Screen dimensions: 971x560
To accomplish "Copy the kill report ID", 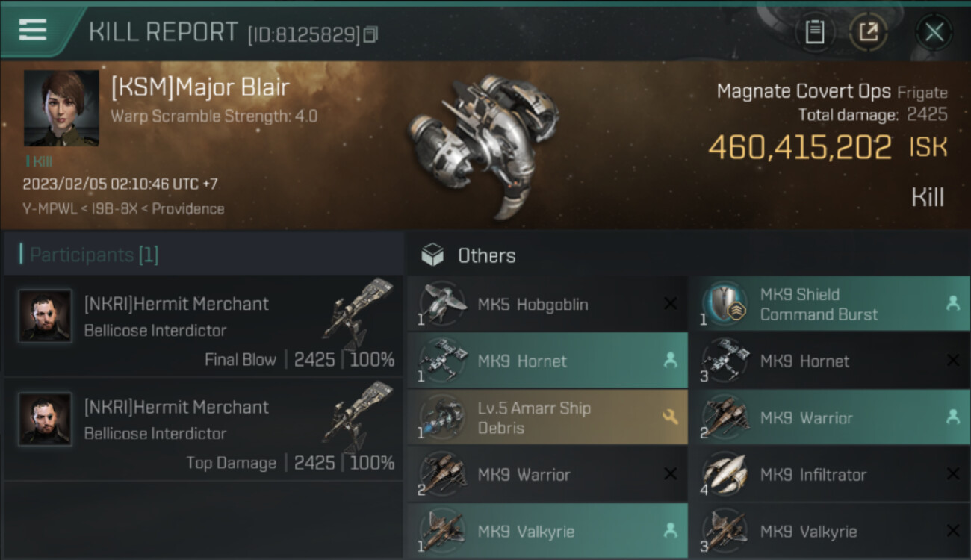I will pyautogui.click(x=371, y=34).
